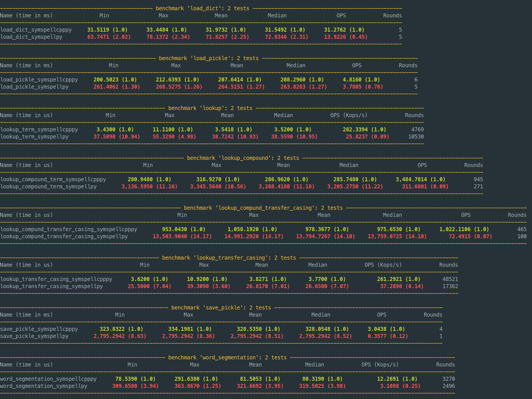Click the "benchmark 'lookup_compund_transfer_casing'" heading
The image size is (532, 399).
pyautogui.click(x=263, y=208)
